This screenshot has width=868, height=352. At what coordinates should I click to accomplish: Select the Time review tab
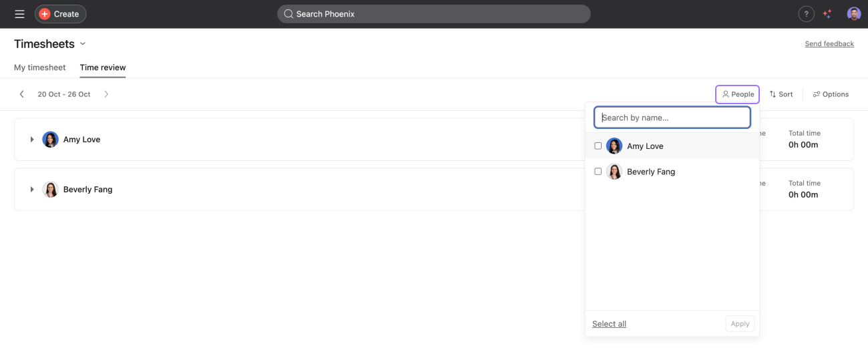[103, 67]
